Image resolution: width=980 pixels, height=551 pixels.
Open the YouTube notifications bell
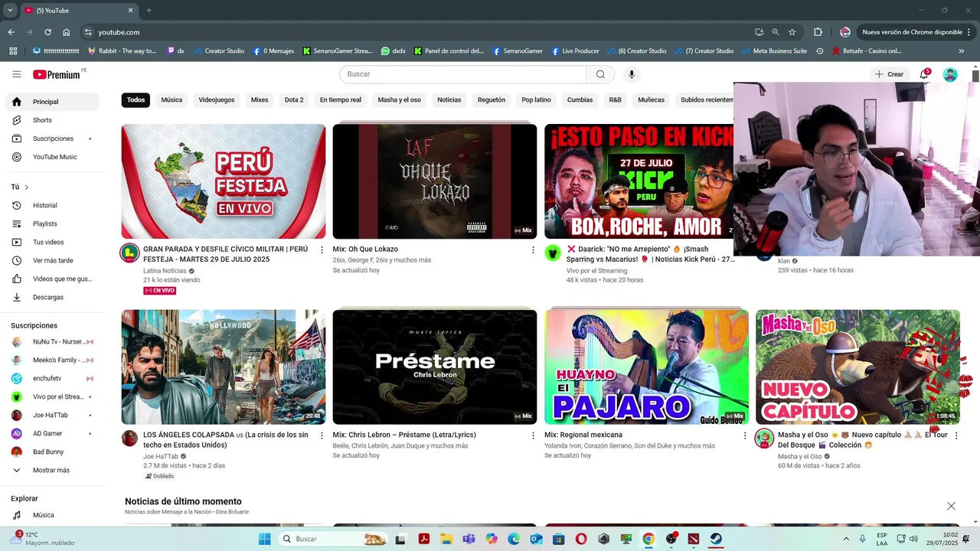click(x=925, y=74)
